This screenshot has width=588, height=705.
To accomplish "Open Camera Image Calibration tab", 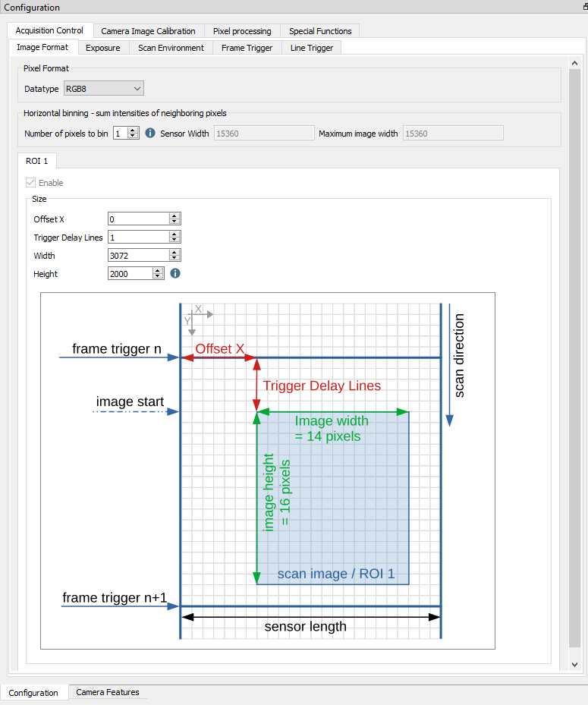I will pyautogui.click(x=149, y=31).
